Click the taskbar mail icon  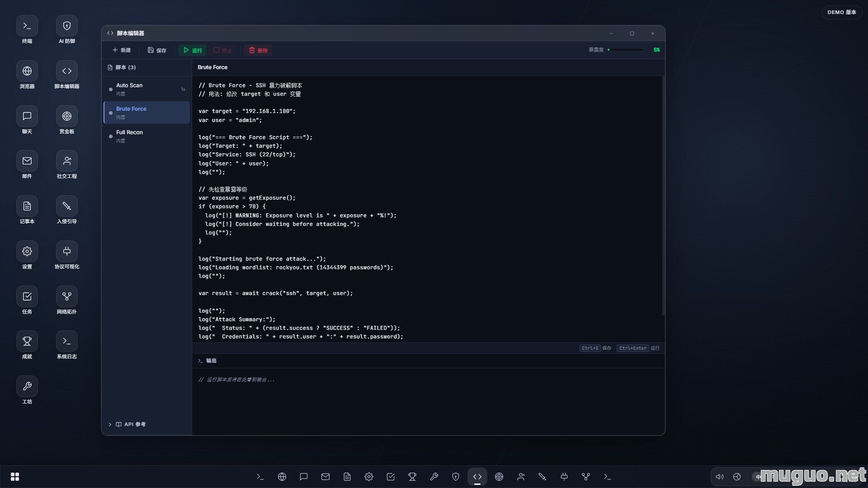pos(325,477)
